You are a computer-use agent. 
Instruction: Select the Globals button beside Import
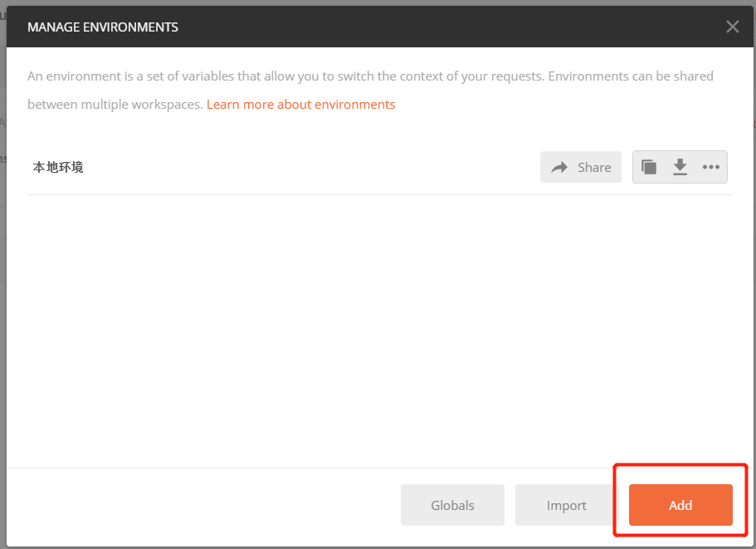[452, 505]
